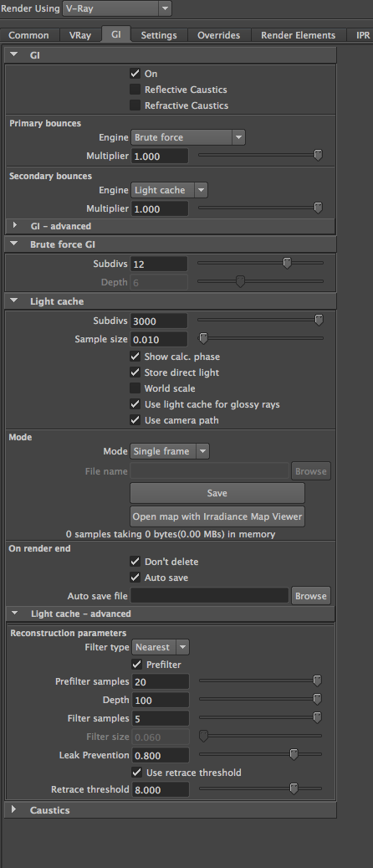Image resolution: width=373 pixels, height=868 pixels.
Task: Collapse Light cache - advanced section
Action: click(15, 614)
